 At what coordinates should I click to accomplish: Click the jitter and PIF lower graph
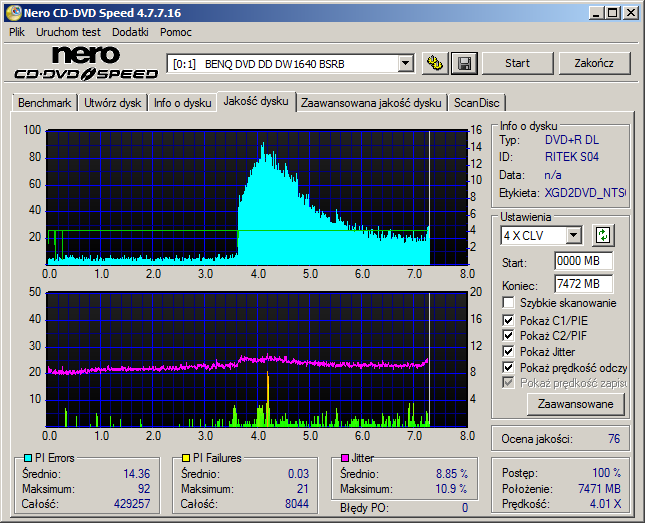(x=257, y=360)
